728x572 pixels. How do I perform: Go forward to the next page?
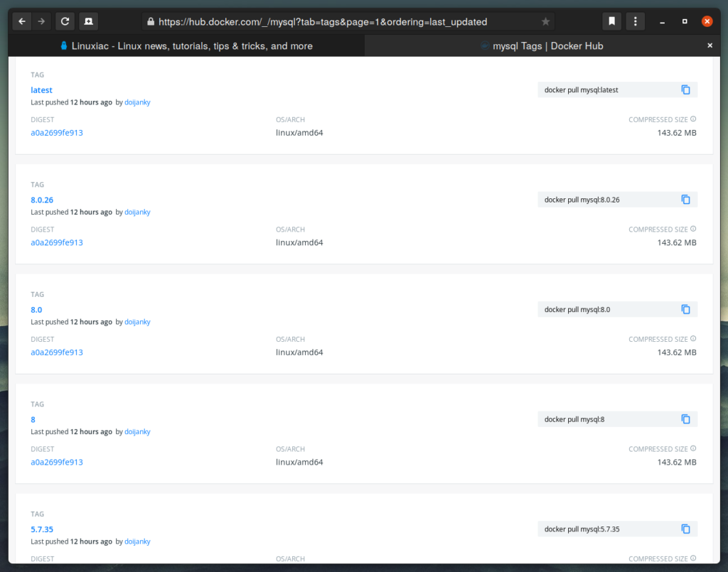pos(41,21)
